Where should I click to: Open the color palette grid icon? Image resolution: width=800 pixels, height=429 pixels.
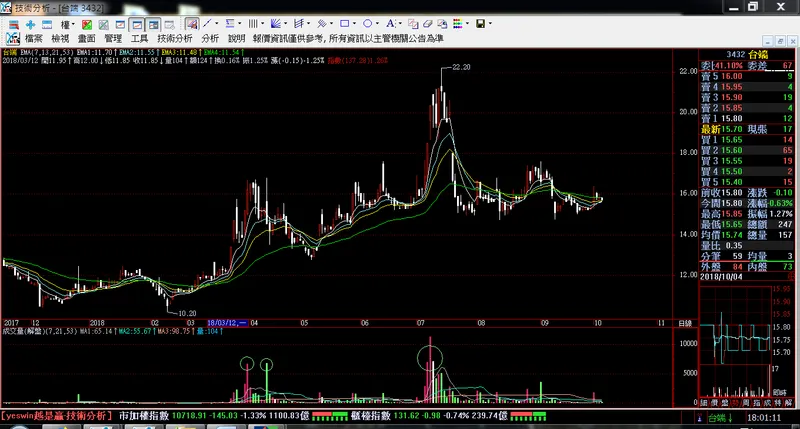pyautogui.click(x=457, y=23)
